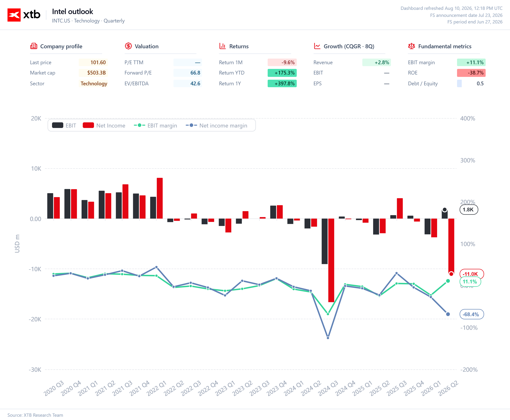Click the 2026 Q2 net income margin point
The height and width of the screenshot is (420, 510).
(x=448, y=314)
